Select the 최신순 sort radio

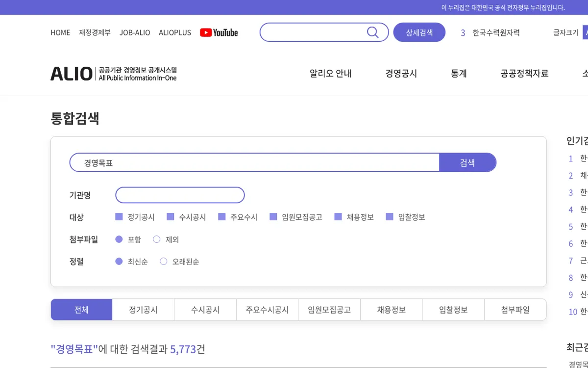(x=119, y=262)
